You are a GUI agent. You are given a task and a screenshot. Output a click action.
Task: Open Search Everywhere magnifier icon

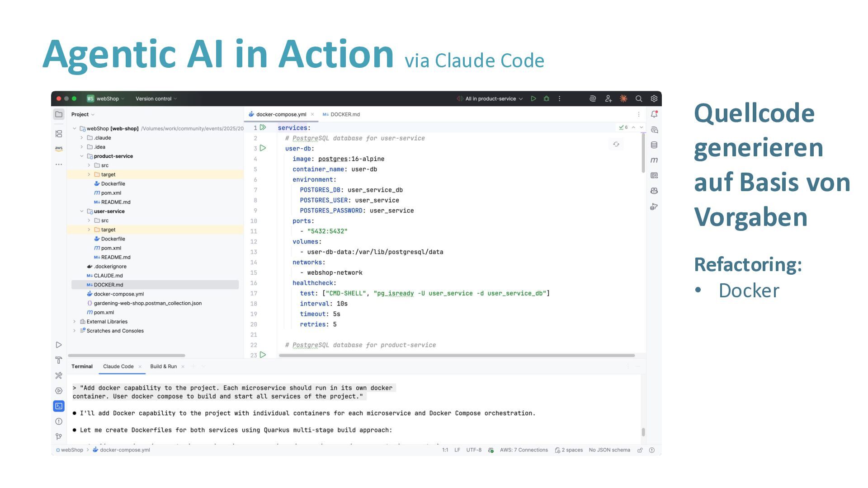click(639, 99)
